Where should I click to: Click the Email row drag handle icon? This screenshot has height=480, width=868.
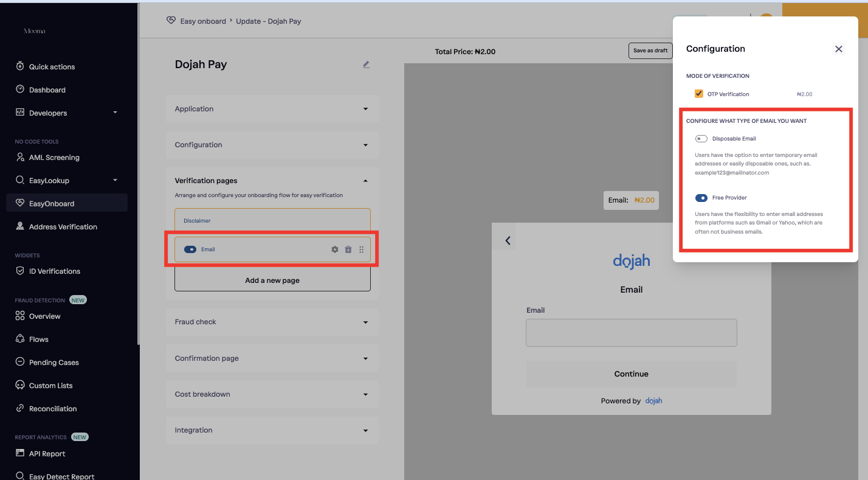pyautogui.click(x=361, y=249)
